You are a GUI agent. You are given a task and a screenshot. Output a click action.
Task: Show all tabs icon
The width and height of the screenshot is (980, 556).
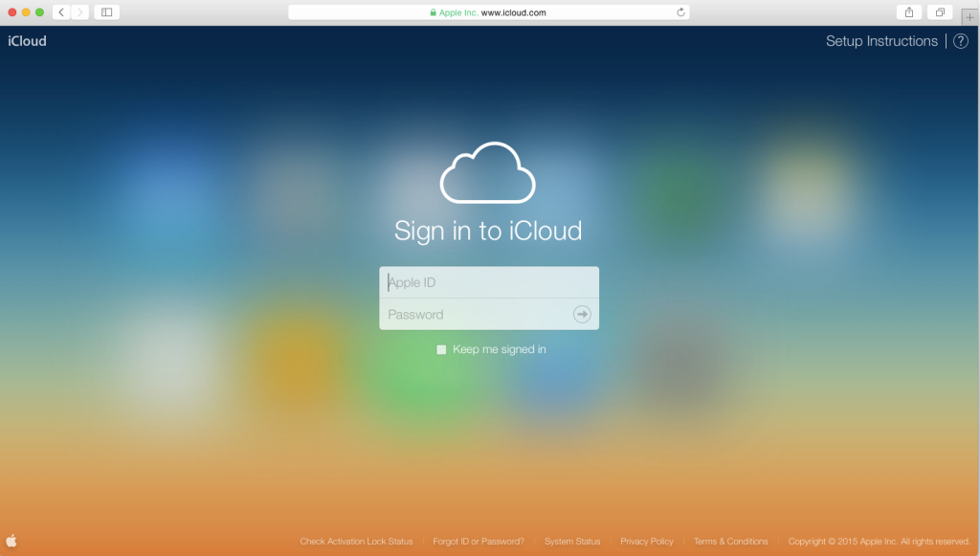[x=940, y=12]
